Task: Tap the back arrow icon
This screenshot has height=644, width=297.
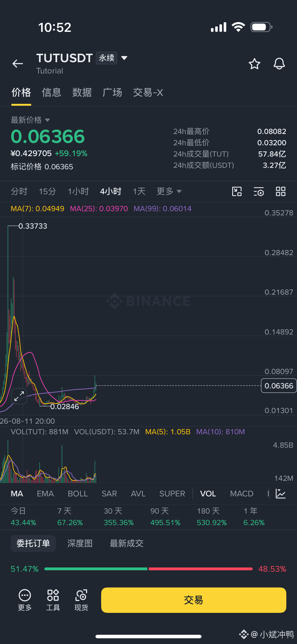Action: pos(18,64)
